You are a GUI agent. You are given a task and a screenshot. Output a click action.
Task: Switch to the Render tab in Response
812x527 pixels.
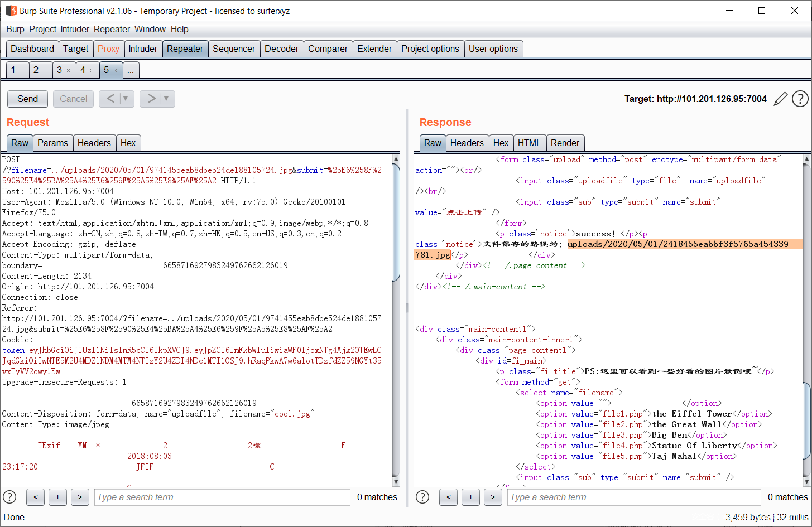point(565,143)
